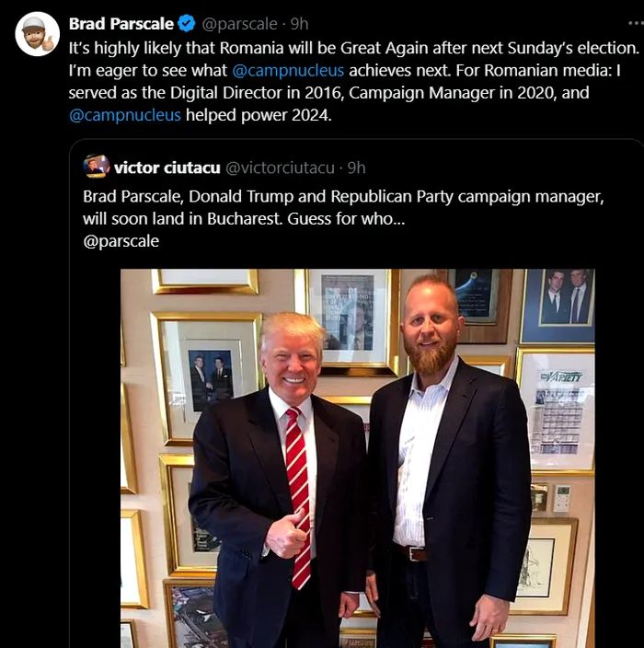Click the quoted tweet's 9h timestamp
Viewport: 644px width, 648px height.
pos(356,168)
